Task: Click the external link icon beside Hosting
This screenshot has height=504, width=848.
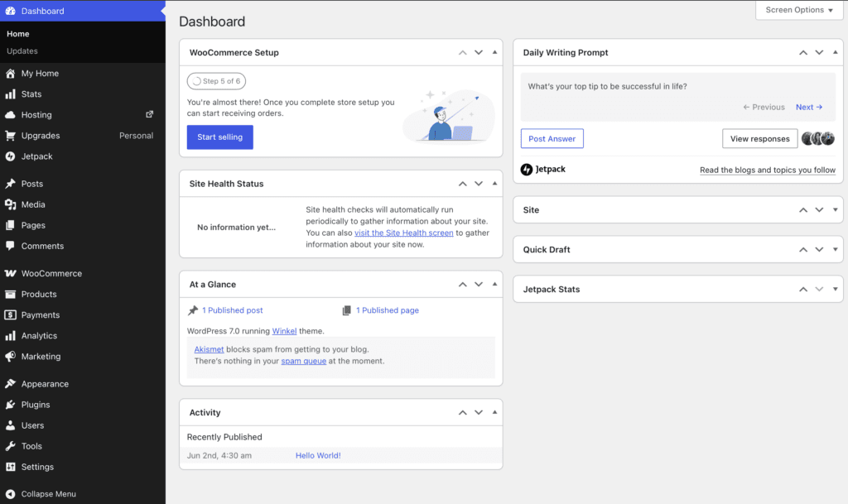Action: [150, 114]
